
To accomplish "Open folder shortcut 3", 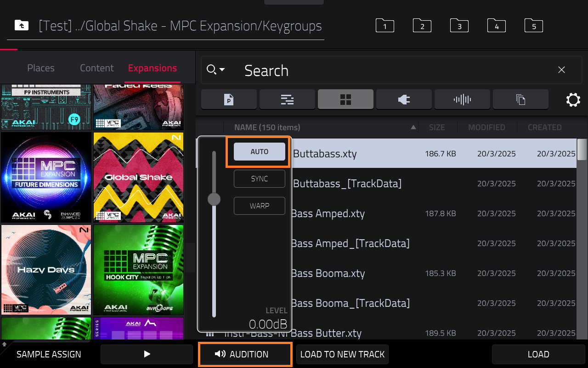I will tap(459, 26).
